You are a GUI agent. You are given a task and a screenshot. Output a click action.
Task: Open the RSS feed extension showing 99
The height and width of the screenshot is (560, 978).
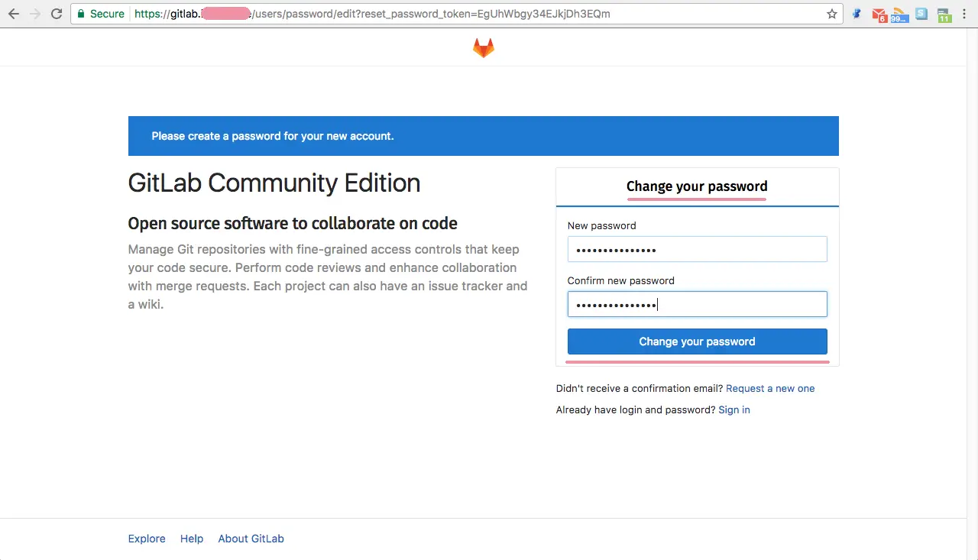pyautogui.click(x=900, y=15)
